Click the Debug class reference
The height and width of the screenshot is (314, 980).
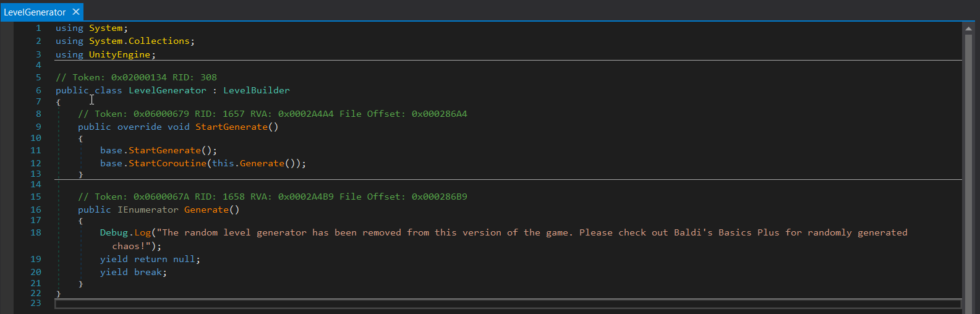pyautogui.click(x=114, y=232)
